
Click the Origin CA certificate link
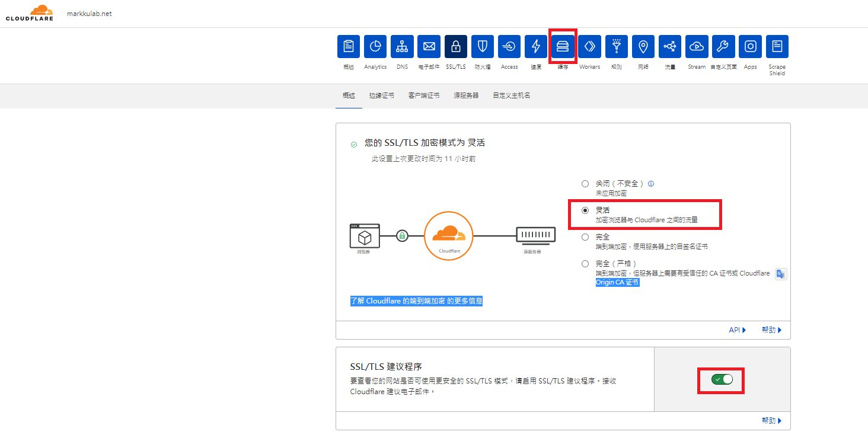pyautogui.click(x=617, y=282)
